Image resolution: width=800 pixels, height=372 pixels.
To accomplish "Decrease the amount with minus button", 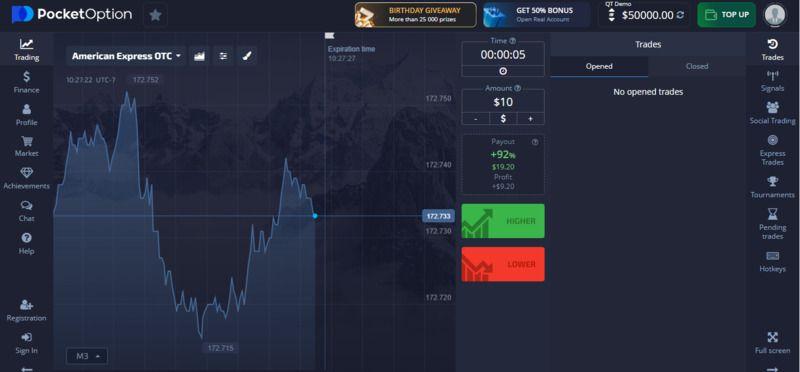I will point(476,118).
